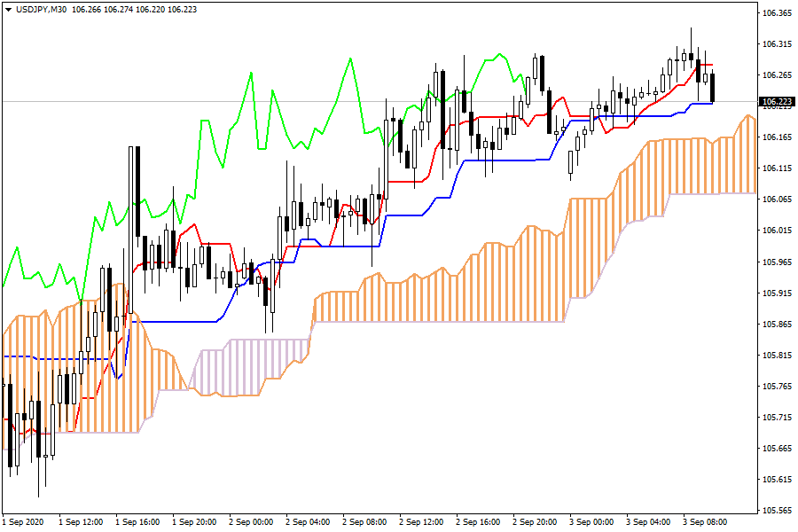Click the 105.565 price scale label
798x532 pixels.
pyautogui.click(x=777, y=511)
